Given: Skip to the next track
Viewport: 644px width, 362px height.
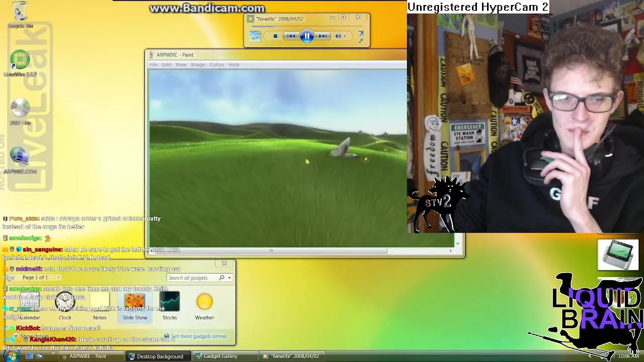Looking at the screenshot, I should click(323, 36).
